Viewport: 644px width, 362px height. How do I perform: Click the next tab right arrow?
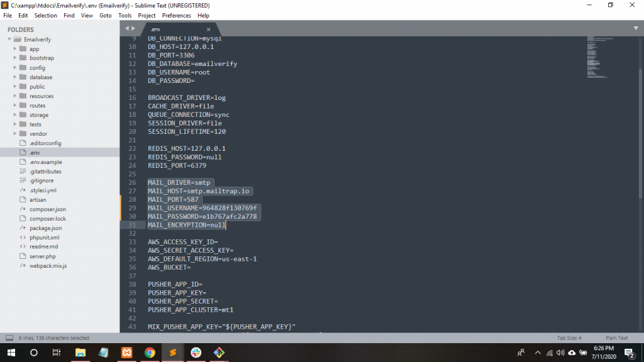(133, 28)
